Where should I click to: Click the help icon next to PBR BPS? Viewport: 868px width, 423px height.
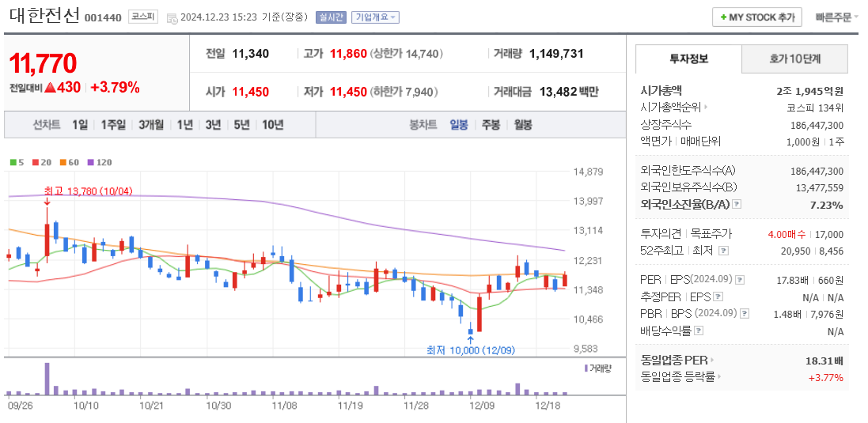point(745,314)
